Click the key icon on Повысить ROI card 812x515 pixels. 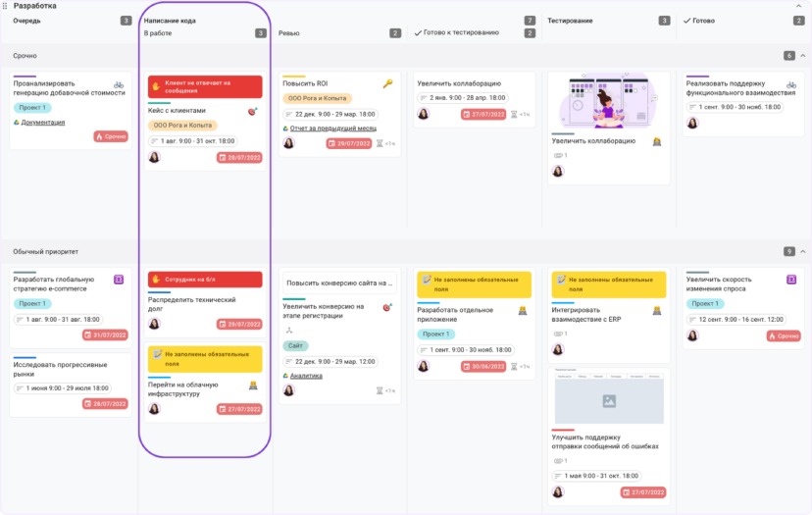point(387,83)
